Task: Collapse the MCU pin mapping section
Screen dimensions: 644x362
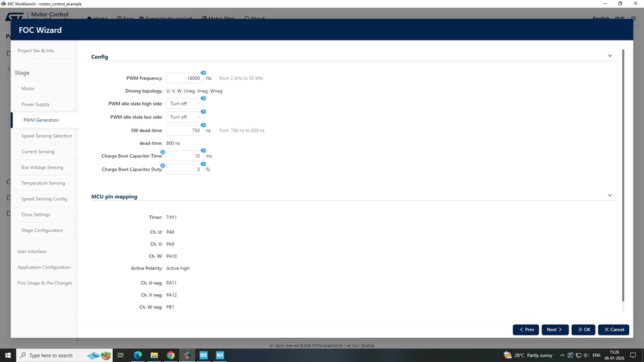Action: [610, 195]
